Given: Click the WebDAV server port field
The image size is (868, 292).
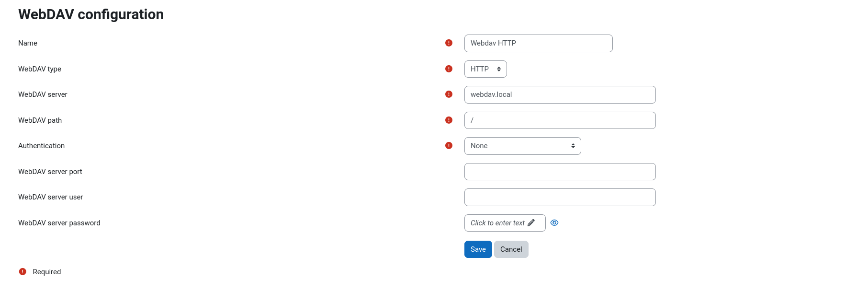Looking at the screenshot, I should click(560, 172).
